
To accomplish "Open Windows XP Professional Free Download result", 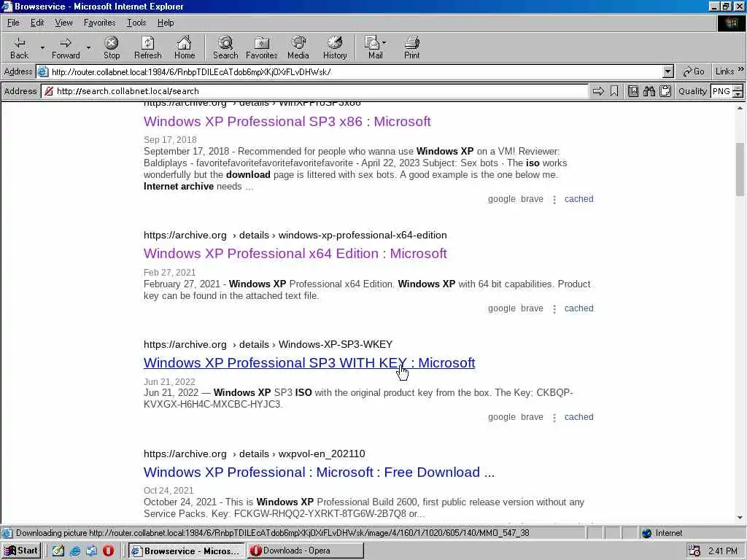I will 320,472.
